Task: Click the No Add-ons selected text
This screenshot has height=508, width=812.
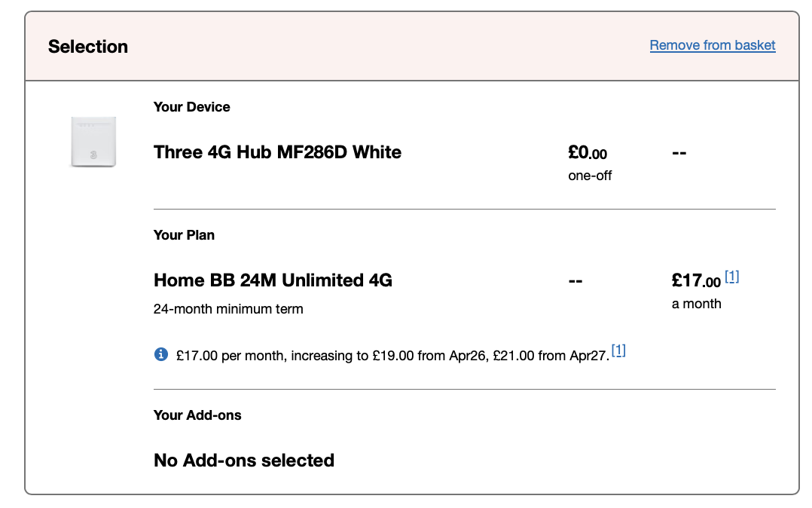Action: tap(243, 460)
